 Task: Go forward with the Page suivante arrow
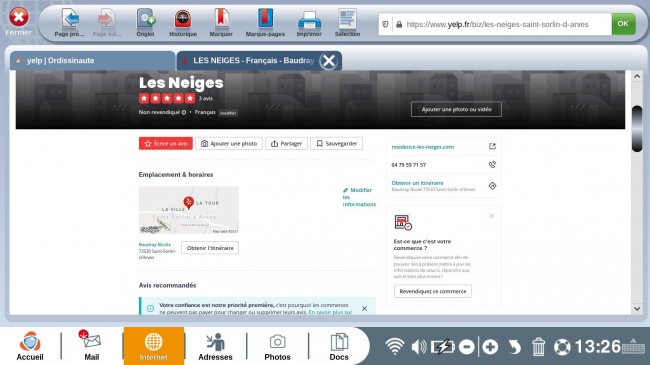[107, 19]
